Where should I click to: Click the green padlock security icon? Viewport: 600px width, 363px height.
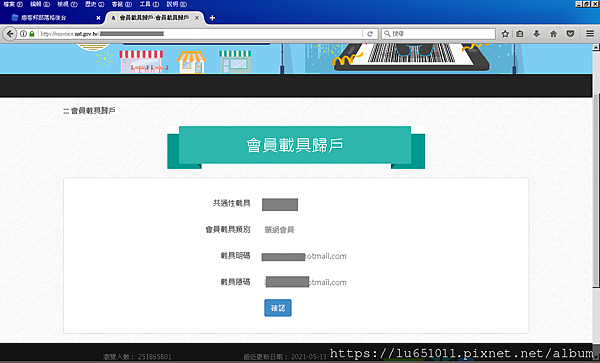[32, 34]
